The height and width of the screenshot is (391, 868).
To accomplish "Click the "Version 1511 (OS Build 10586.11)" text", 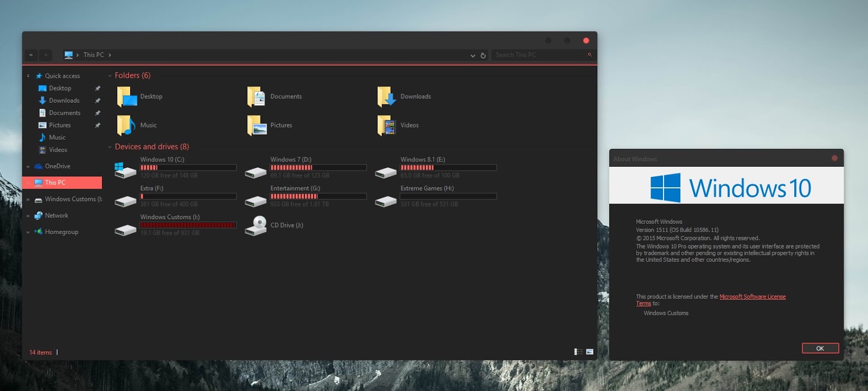I will (x=677, y=230).
